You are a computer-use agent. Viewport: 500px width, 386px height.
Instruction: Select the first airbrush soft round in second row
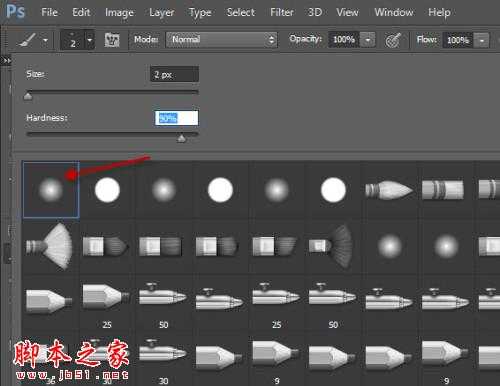(x=390, y=247)
